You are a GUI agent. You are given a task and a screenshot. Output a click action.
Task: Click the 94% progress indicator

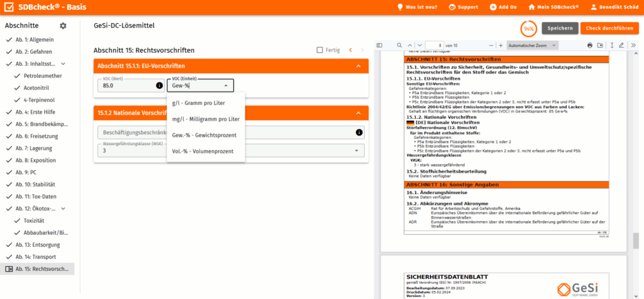(x=529, y=29)
